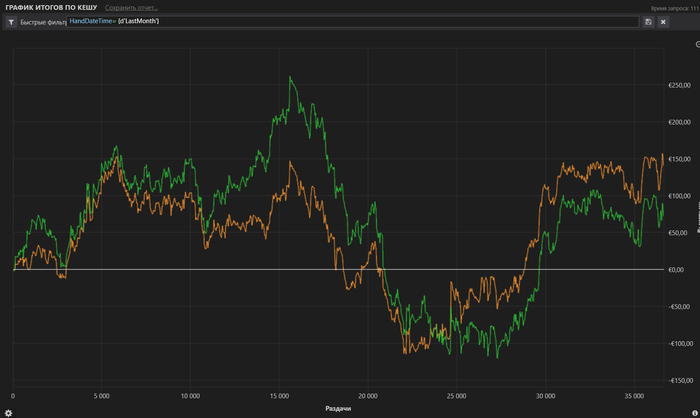This screenshot has width=700, height=418.
Task: Click the 'Раздачи' axis title
Action: (338, 408)
